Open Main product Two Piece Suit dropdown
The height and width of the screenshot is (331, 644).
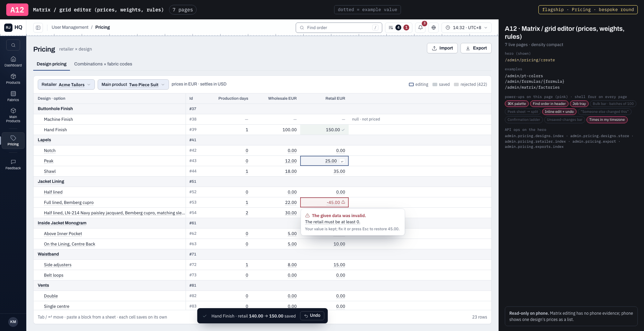(133, 84)
